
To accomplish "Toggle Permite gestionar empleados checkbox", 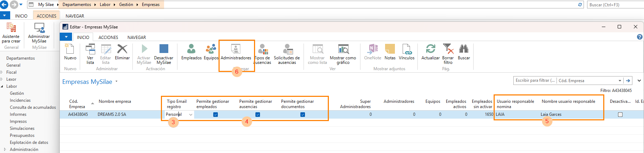I will [215, 114].
